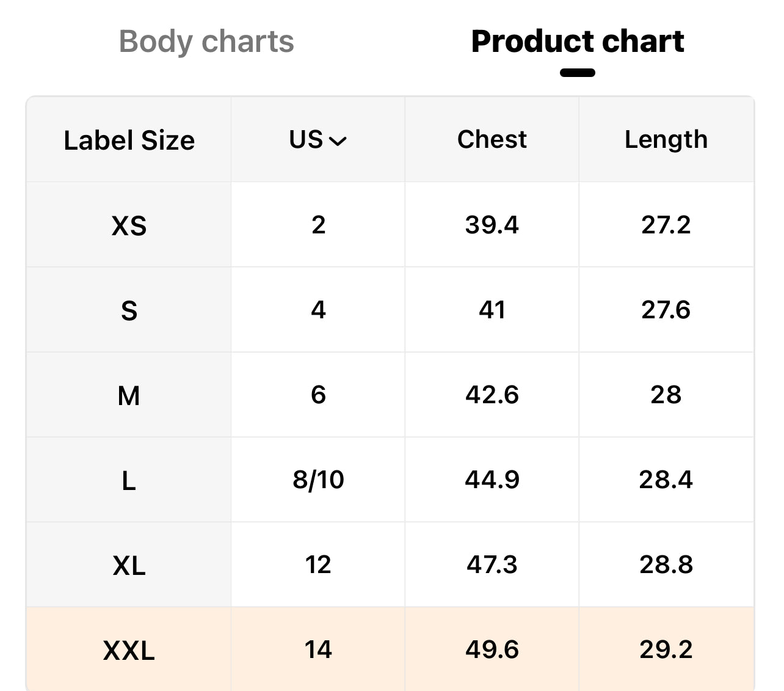Click the US size 8/10 cell

click(x=318, y=480)
